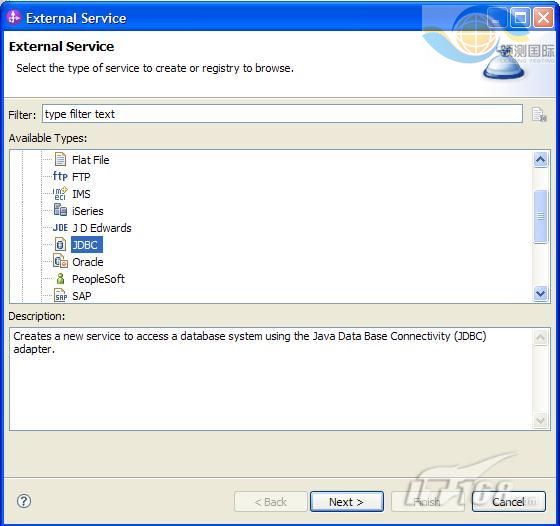The image size is (560, 526).
Task: Click the Oracle adapter icon
Action: (60, 261)
